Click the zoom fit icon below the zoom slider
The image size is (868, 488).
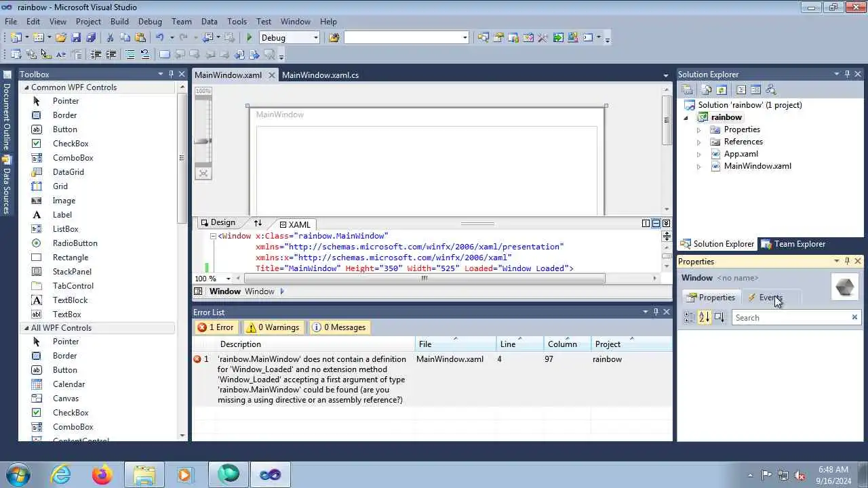[x=203, y=173]
